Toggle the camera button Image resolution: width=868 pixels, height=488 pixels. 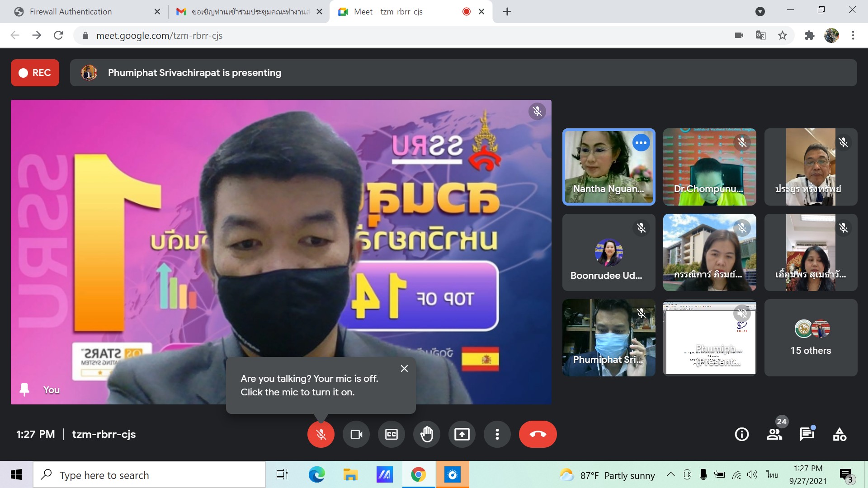[x=356, y=434]
